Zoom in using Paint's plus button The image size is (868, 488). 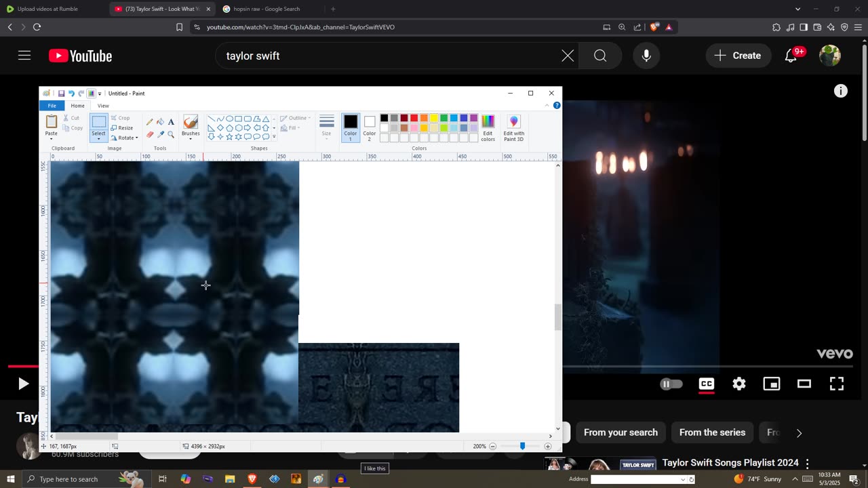pyautogui.click(x=548, y=447)
